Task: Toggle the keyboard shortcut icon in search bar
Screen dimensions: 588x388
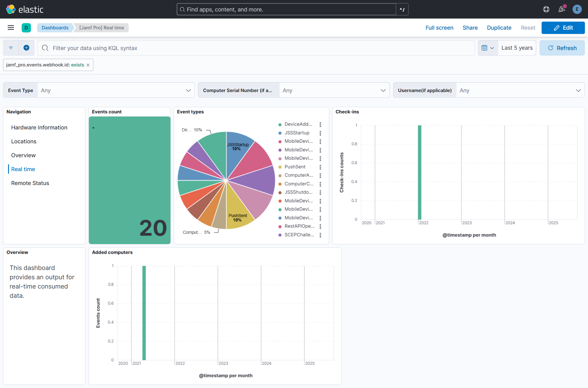Action: tap(402, 9)
